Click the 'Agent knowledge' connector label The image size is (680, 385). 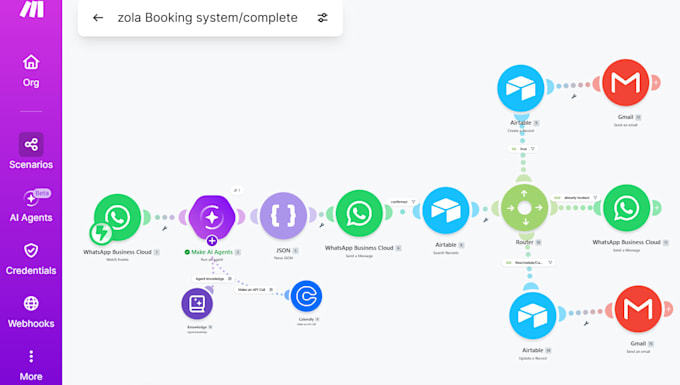(x=213, y=279)
